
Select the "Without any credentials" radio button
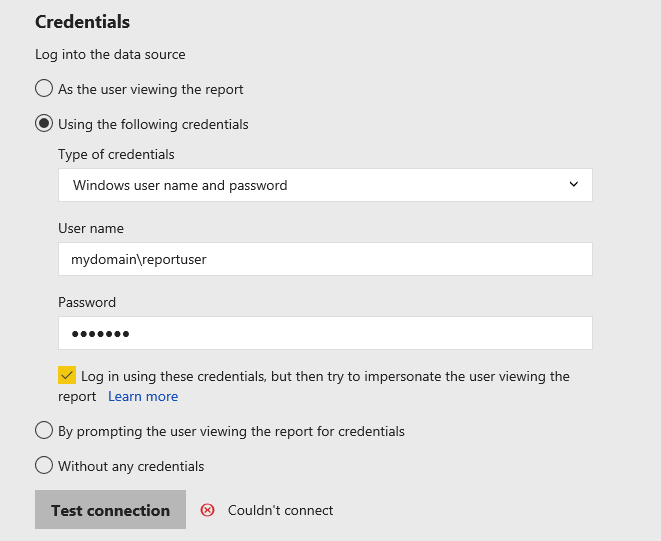[44, 466]
